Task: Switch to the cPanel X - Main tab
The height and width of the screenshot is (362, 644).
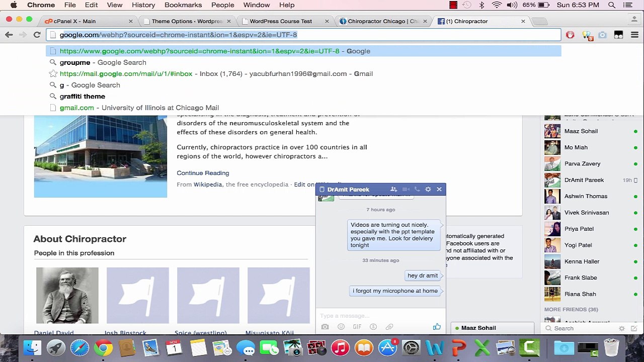Action: (x=88, y=21)
